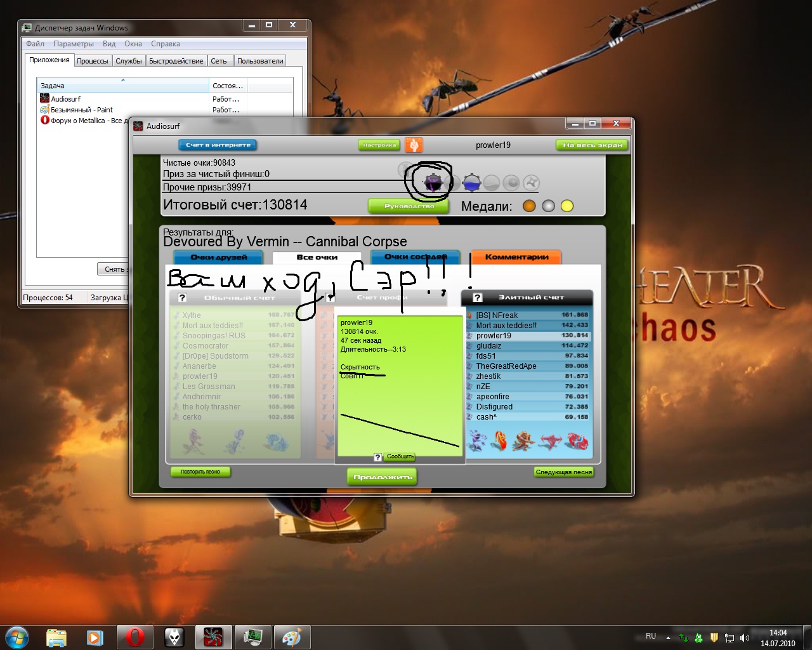This screenshot has height=650, width=812.
Task: Open the Очки друзей tab
Action: coord(219,257)
